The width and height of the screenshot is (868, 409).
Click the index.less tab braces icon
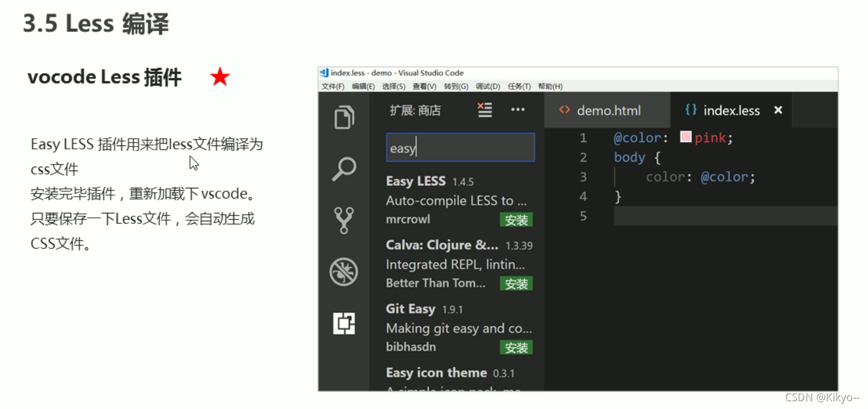691,110
